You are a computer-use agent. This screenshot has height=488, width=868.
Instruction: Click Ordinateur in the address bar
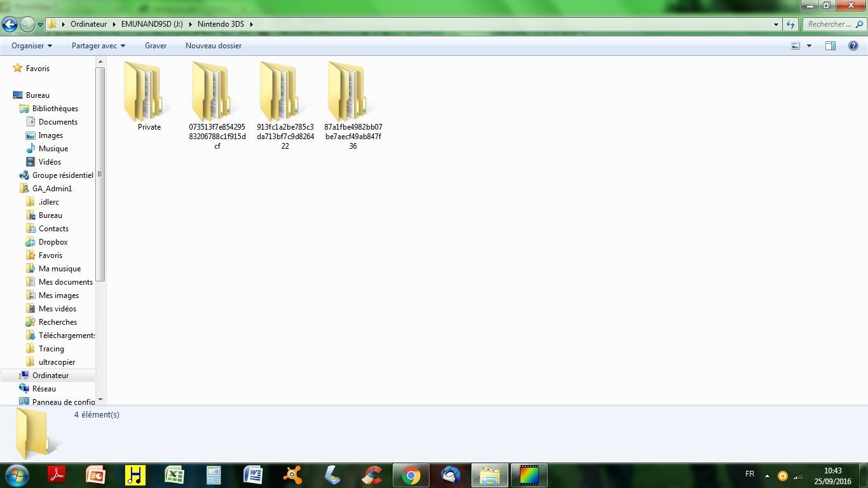[x=90, y=24]
